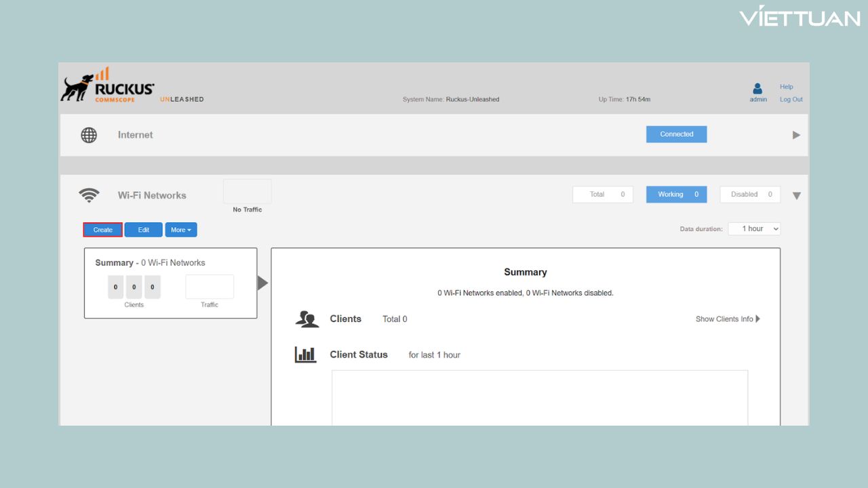This screenshot has width=868, height=488.
Task: Click the Edit button
Action: point(143,230)
